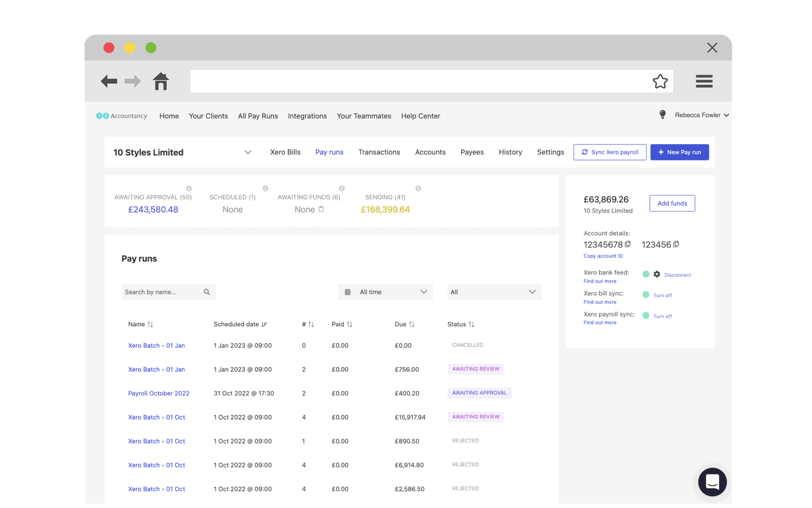Screen dimensions: 812x508
Task: Open the All time date filter
Action: [x=386, y=292]
